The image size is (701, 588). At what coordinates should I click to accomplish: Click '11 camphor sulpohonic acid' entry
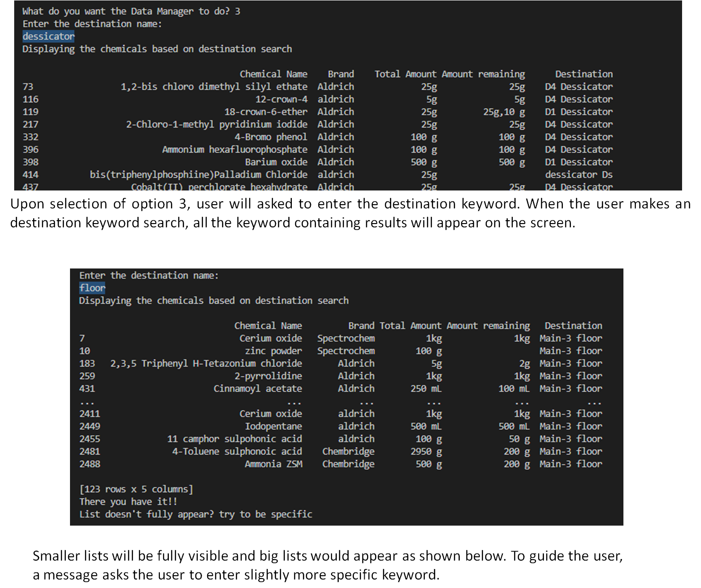click(235, 439)
